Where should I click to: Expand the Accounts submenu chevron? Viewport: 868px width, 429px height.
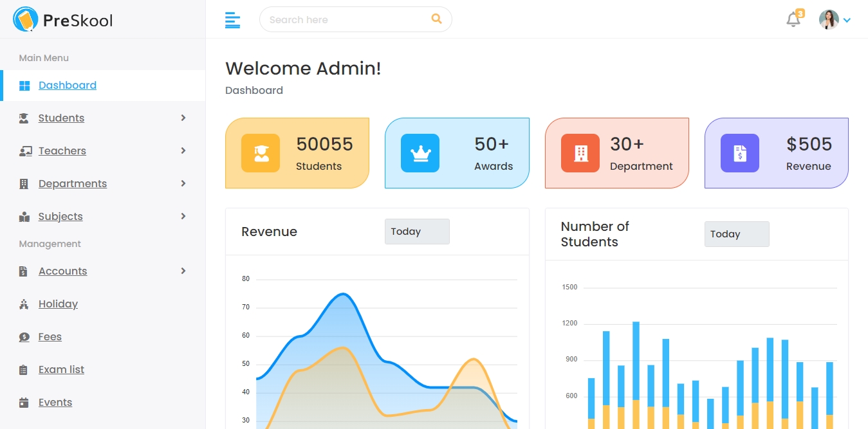[x=183, y=271]
